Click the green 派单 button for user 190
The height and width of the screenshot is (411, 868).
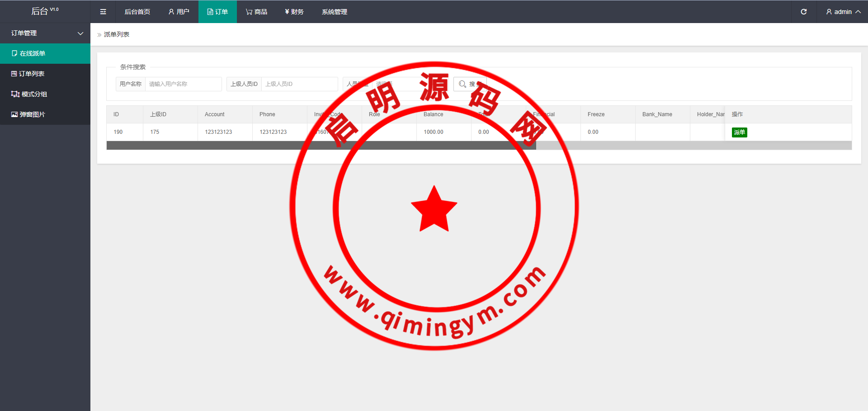tap(739, 132)
